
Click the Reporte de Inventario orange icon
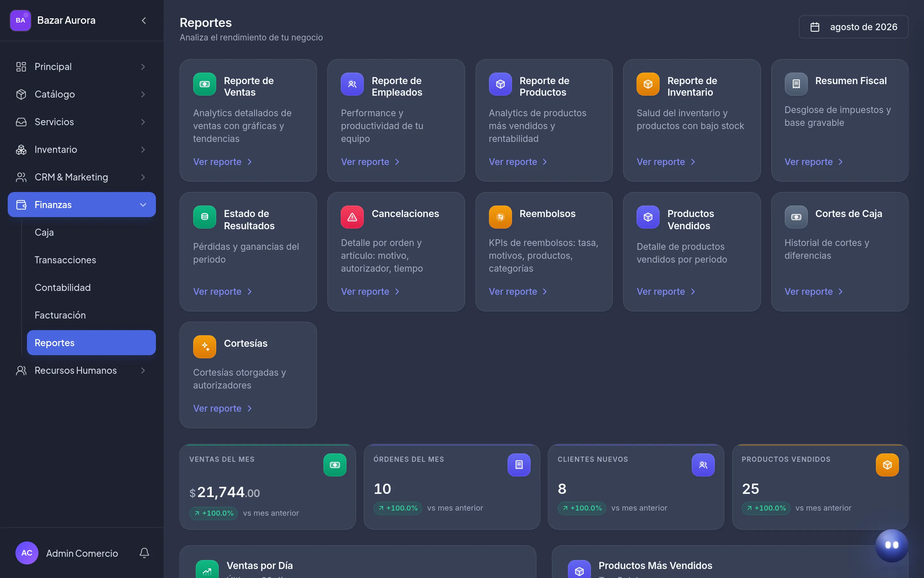pos(648,84)
